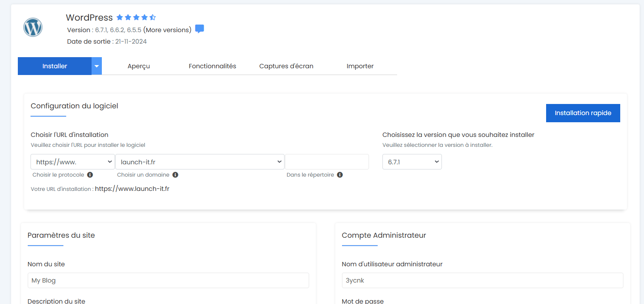Click the Dans le répertoire input field

327,162
